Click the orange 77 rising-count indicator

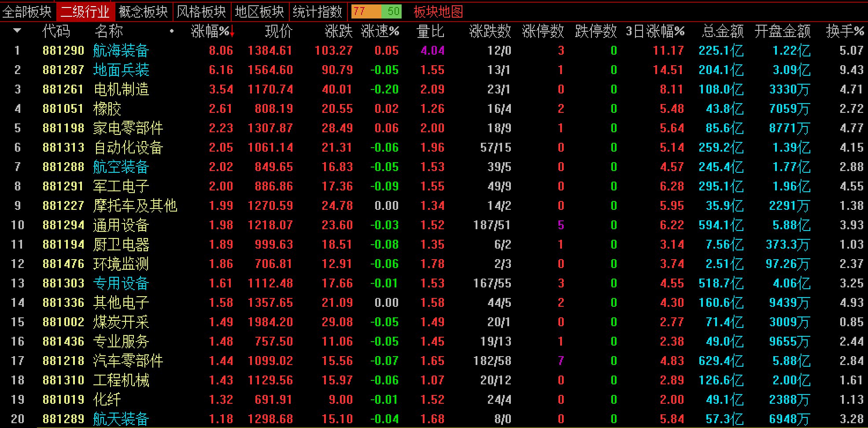coord(366,11)
